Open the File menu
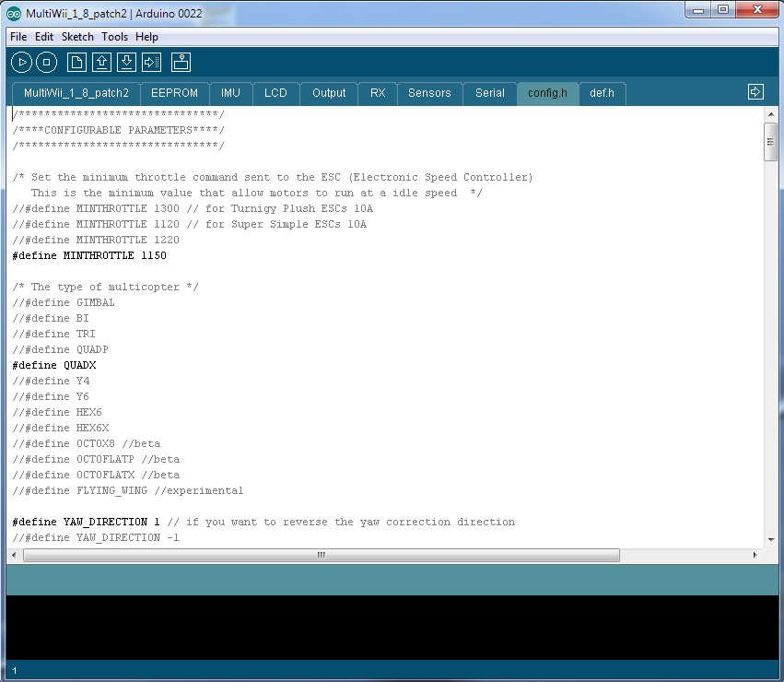784x682 pixels. click(18, 37)
